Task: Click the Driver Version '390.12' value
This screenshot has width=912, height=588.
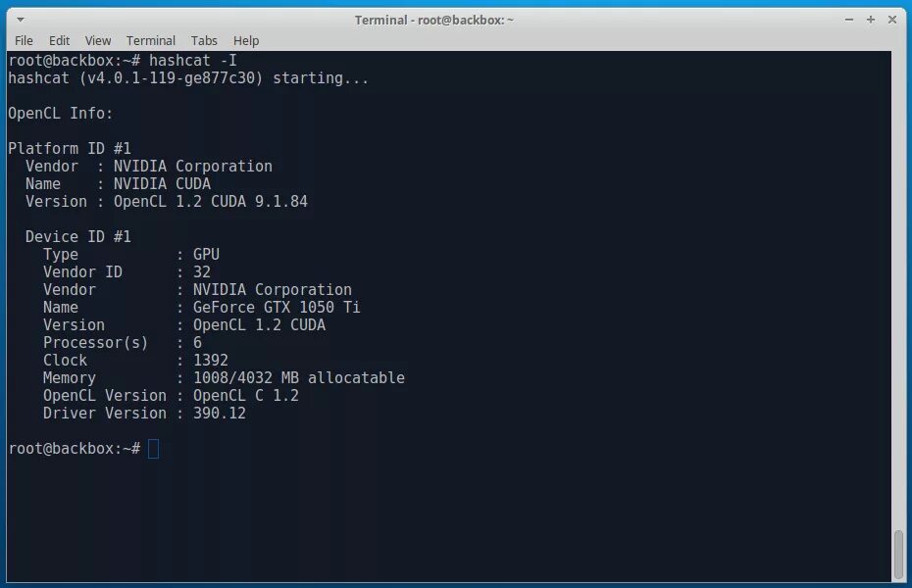Action: pos(220,414)
